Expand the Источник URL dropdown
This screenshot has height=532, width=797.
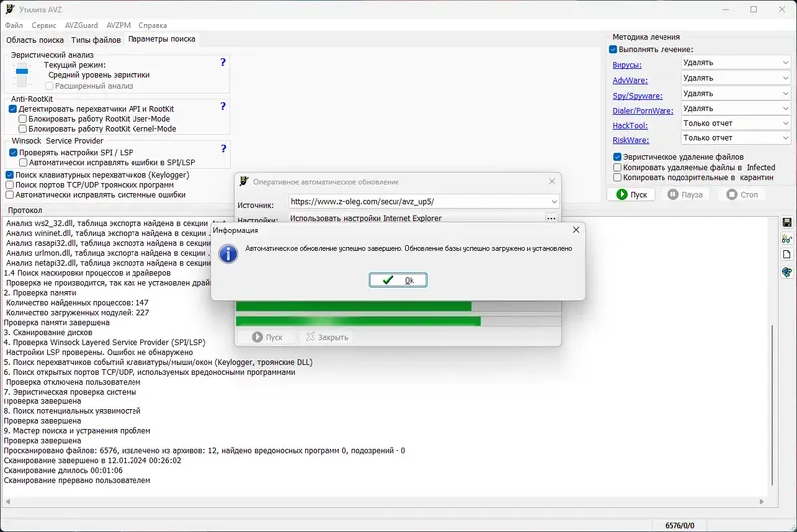(x=554, y=201)
